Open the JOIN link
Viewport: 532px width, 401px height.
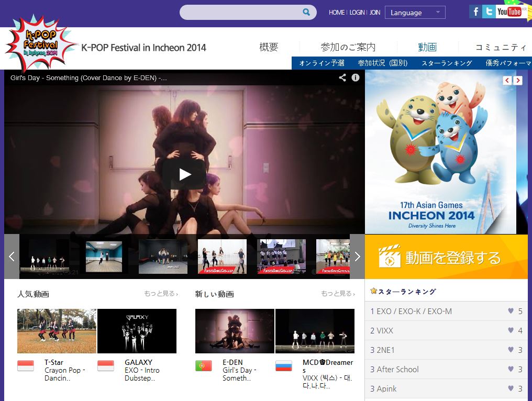tap(375, 13)
